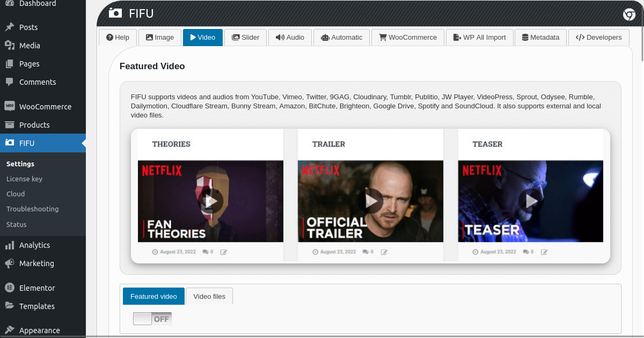Click edit icon under THEORIES post

[x=224, y=252]
